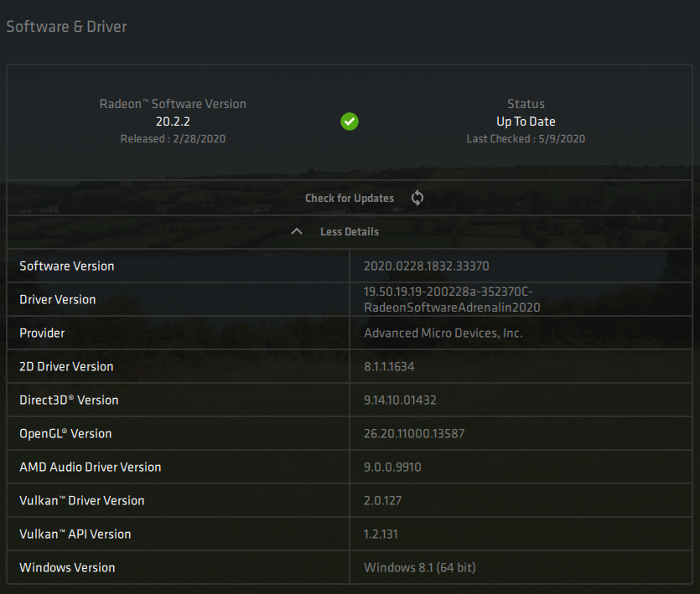Click the Less Details label
Viewport: 700px width, 594px height.
tap(350, 231)
